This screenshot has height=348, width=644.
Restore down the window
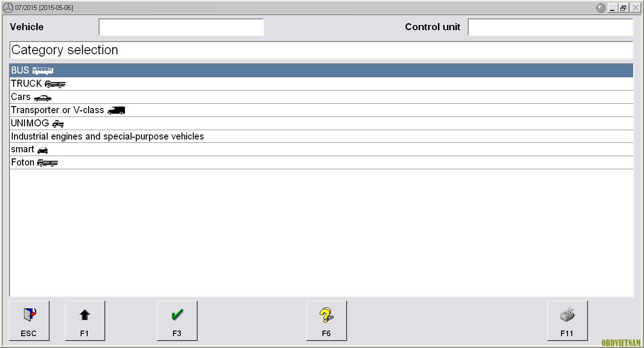click(624, 8)
